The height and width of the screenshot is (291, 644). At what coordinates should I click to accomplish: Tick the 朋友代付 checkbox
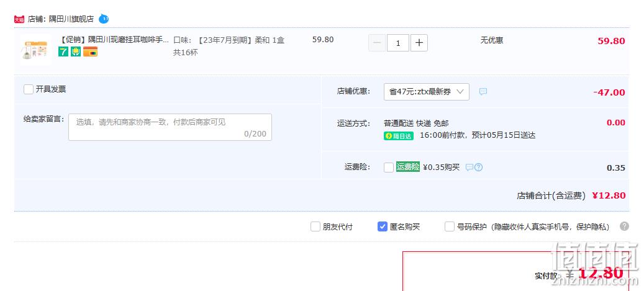pyautogui.click(x=315, y=226)
